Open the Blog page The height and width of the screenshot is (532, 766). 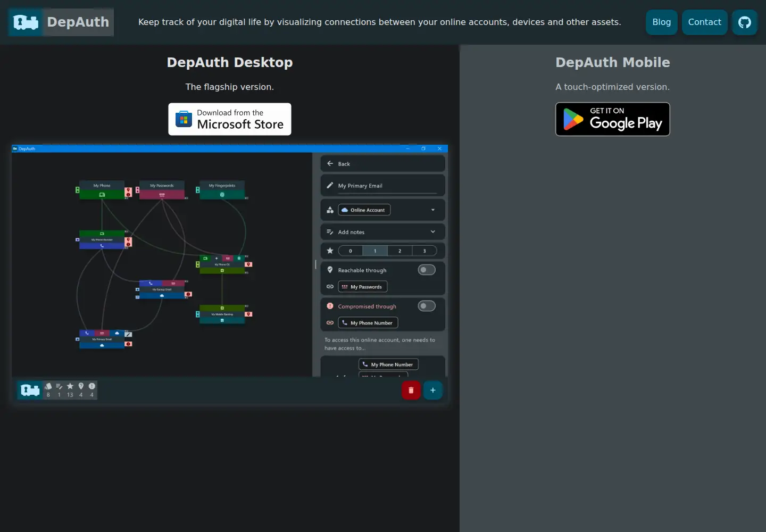[x=662, y=22]
